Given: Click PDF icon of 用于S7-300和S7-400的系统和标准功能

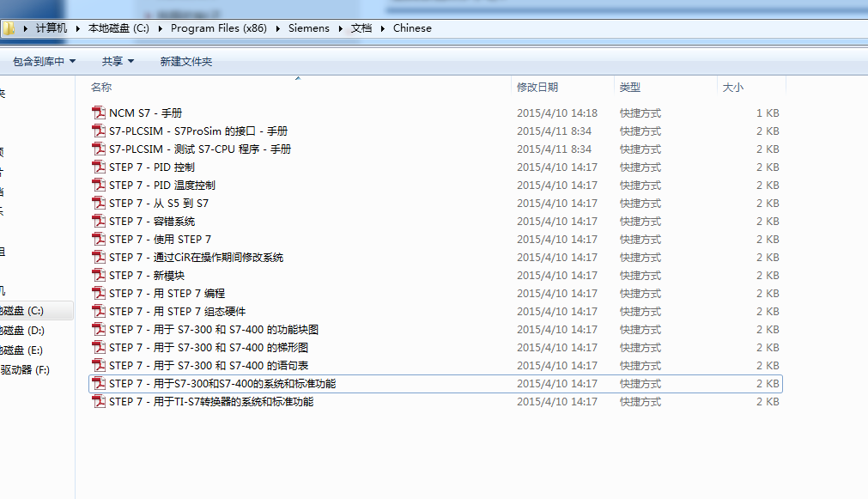Looking at the screenshot, I should 99,383.
